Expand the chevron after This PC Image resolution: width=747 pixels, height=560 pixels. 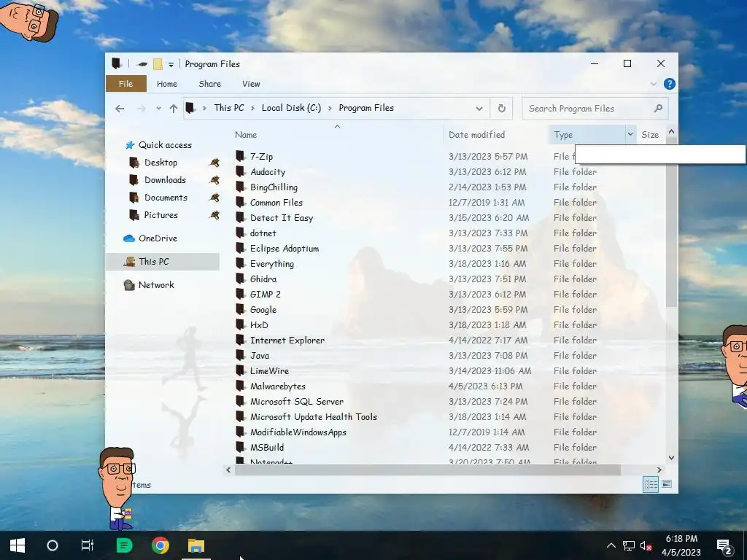tap(252, 108)
